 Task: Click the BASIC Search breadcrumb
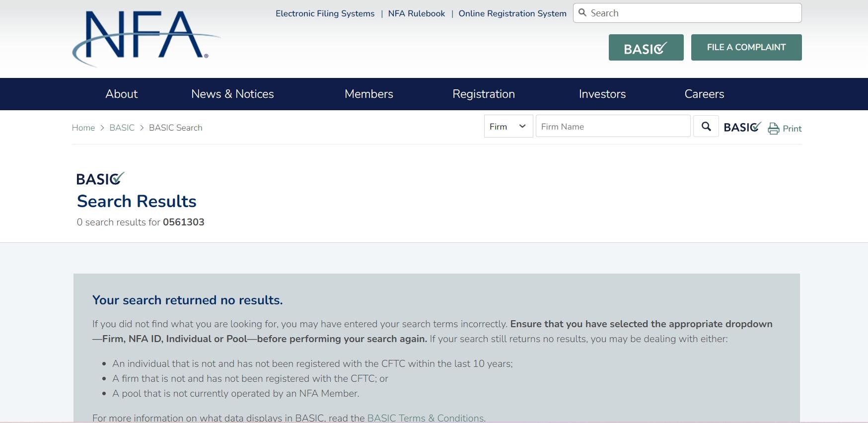coord(176,128)
